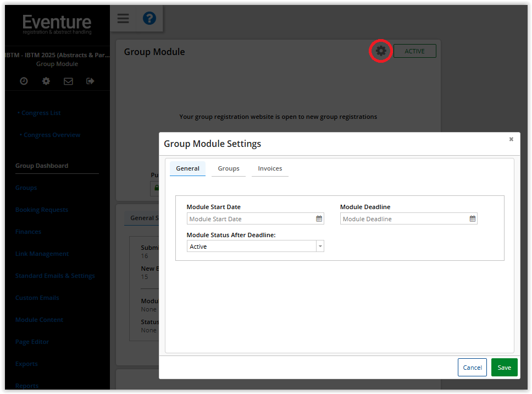The image size is (532, 394).
Task: Click the Module Start Date input field
Action: [251, 218]
